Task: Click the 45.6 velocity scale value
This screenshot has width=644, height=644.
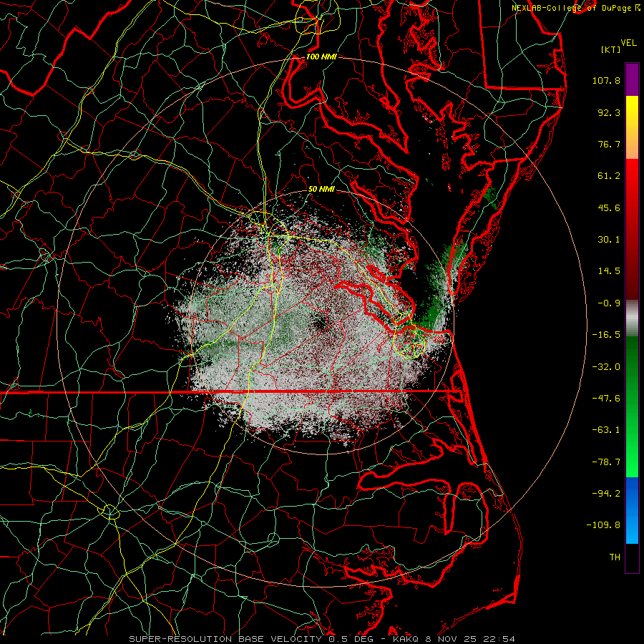Action: (x=609, y=208)
